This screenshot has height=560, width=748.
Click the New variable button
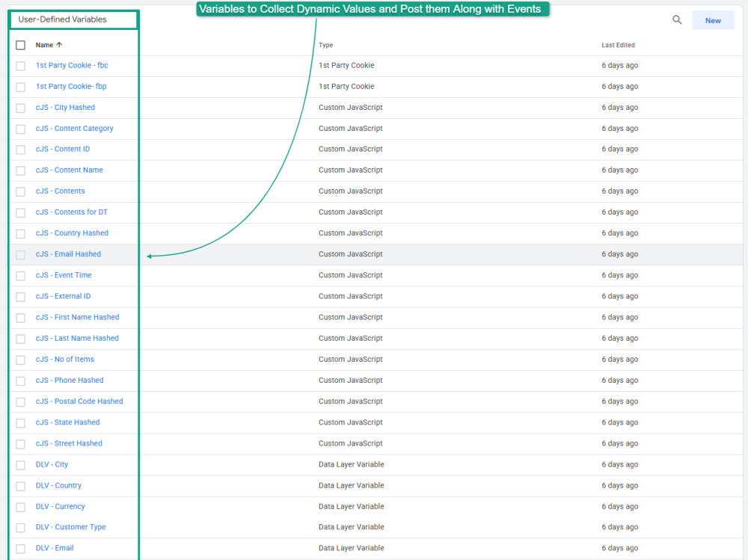(x=713, y=20)
